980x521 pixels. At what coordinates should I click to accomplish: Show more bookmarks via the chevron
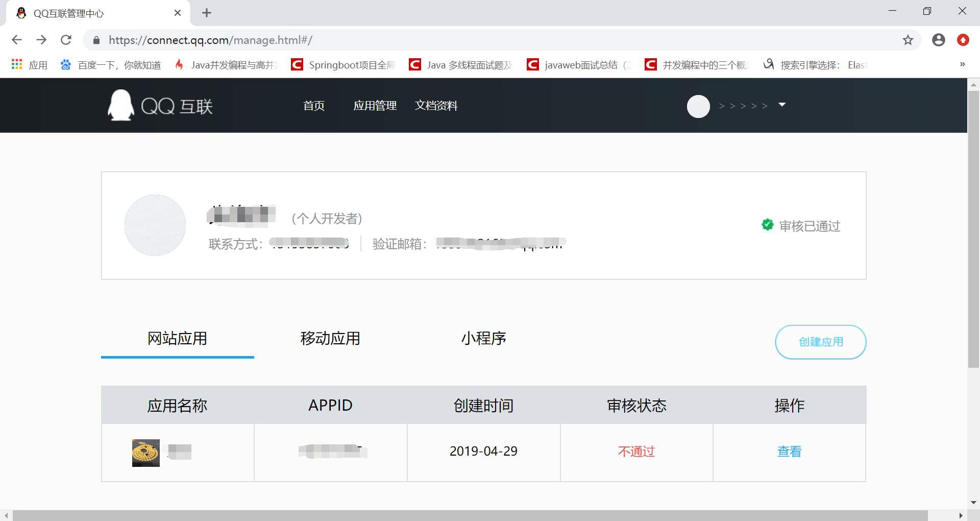tap(962, 64)
